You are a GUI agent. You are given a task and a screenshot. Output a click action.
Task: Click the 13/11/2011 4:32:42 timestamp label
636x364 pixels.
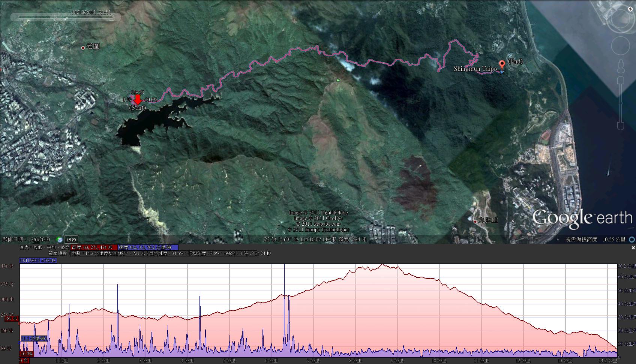[x=38, y=260]
